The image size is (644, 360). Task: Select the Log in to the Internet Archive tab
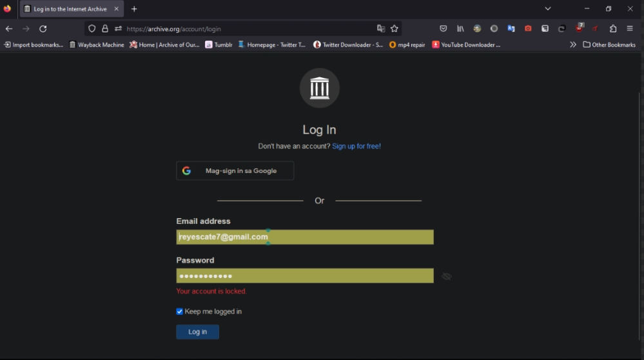70,9
